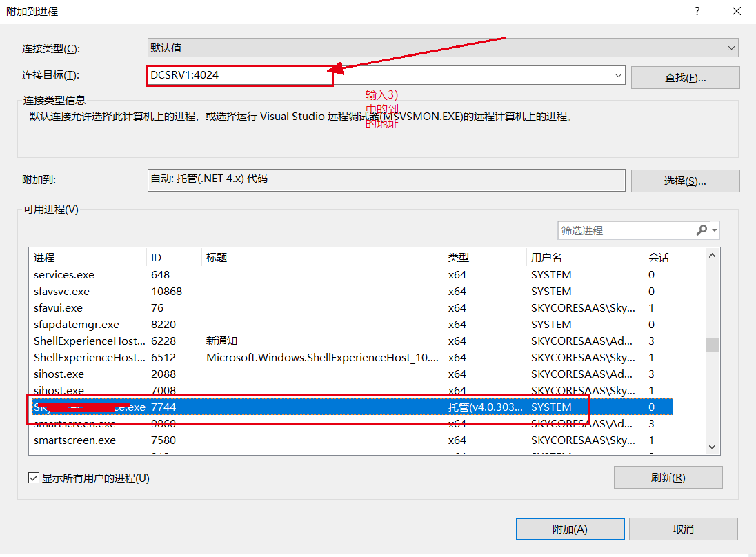Screen dimensions: 756x557
Task: Select the highlighted process with ID 7744
Action: pyautogui.click(x=351, y=407)
